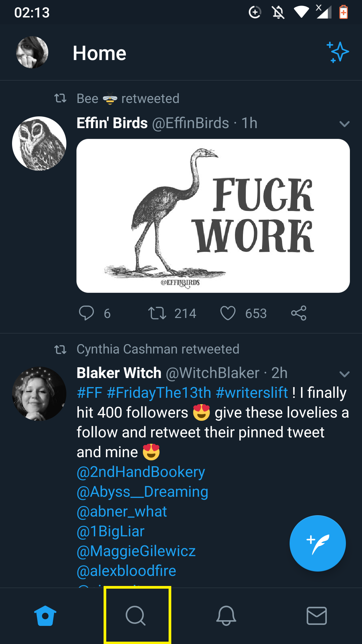Reply to the Effin' Birds tweet
This screenshot has height=644, width=362.
tap(86, 313)
